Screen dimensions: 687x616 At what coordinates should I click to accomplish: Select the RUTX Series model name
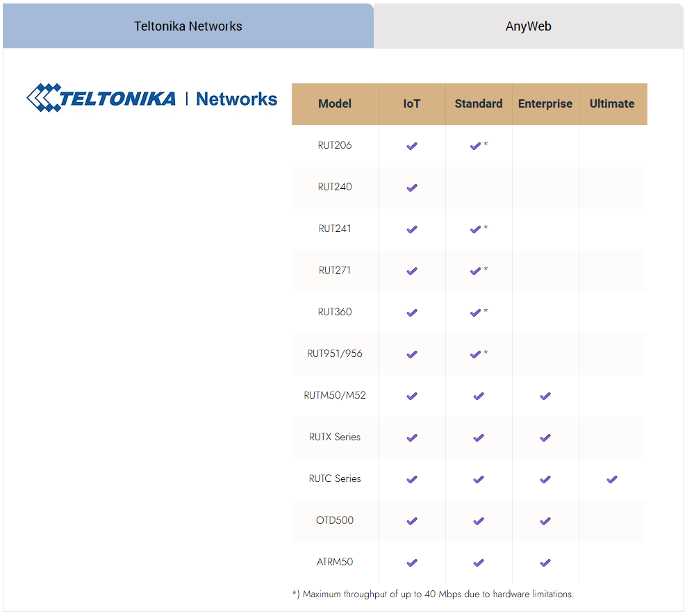point(335,436)
